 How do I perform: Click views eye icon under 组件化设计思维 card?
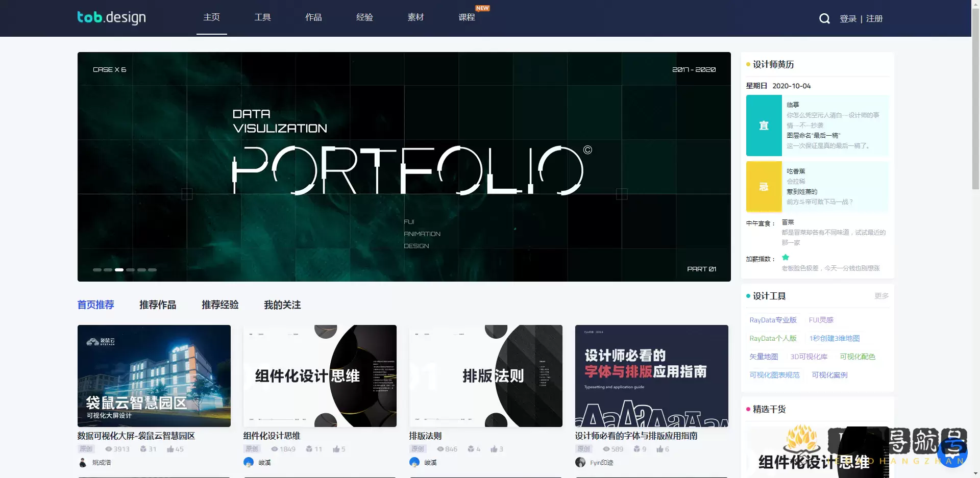[275, 449]
